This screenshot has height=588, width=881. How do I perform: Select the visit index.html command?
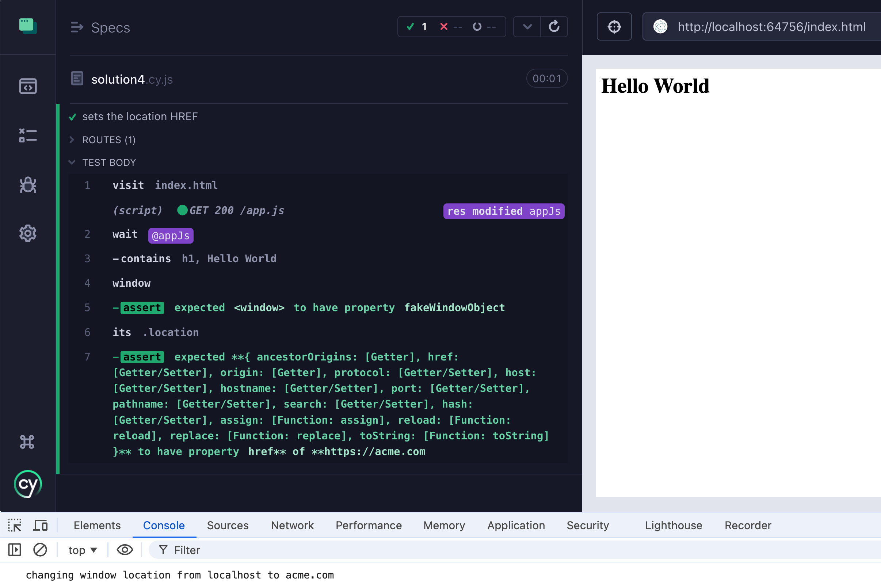pyautogui.click(x=318, y=185)
